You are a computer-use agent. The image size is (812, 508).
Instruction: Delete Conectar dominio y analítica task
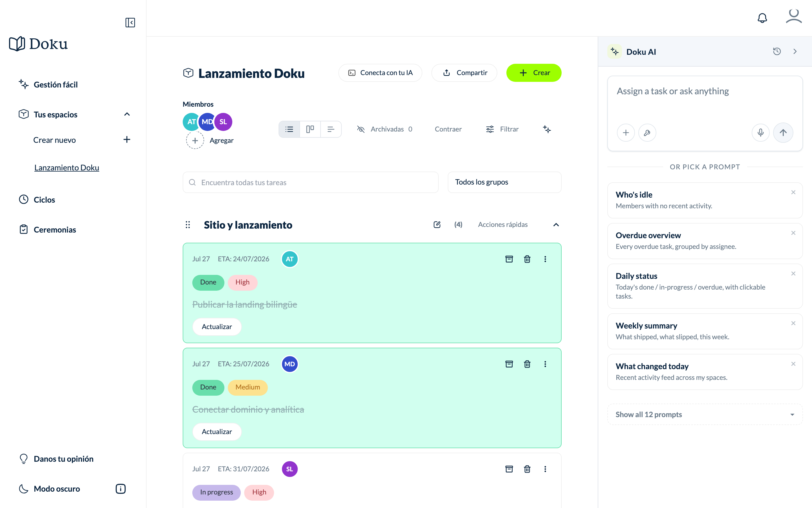[527, 364]
